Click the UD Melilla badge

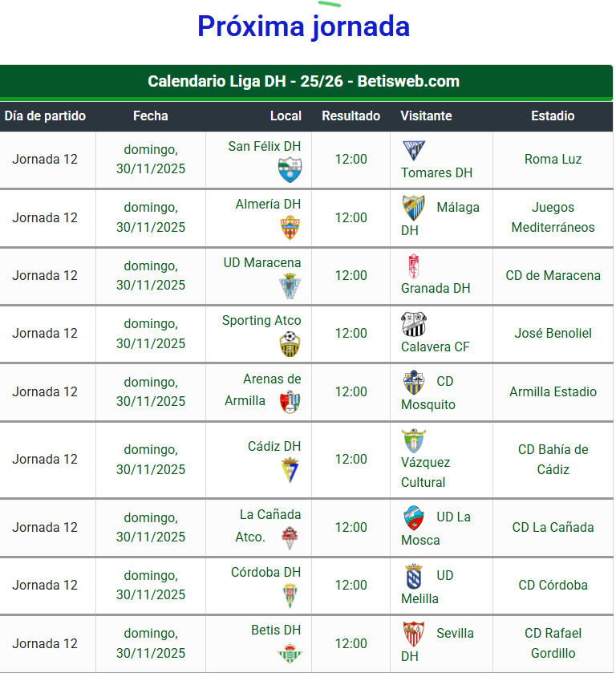[413, 576]
